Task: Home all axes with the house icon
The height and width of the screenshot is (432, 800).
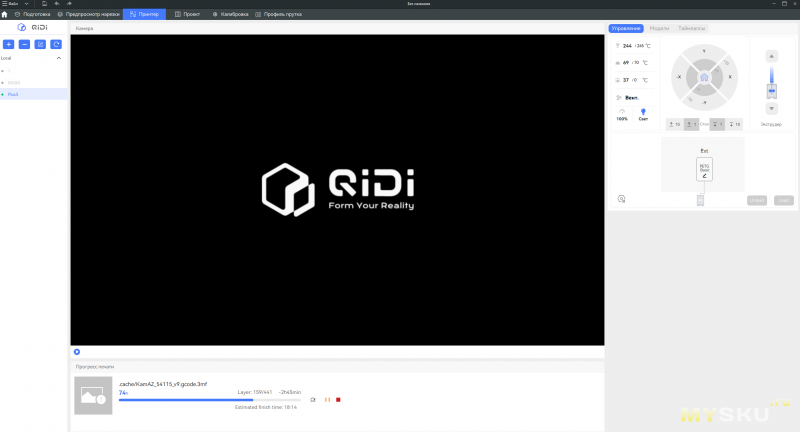Action: pos(704,78)
